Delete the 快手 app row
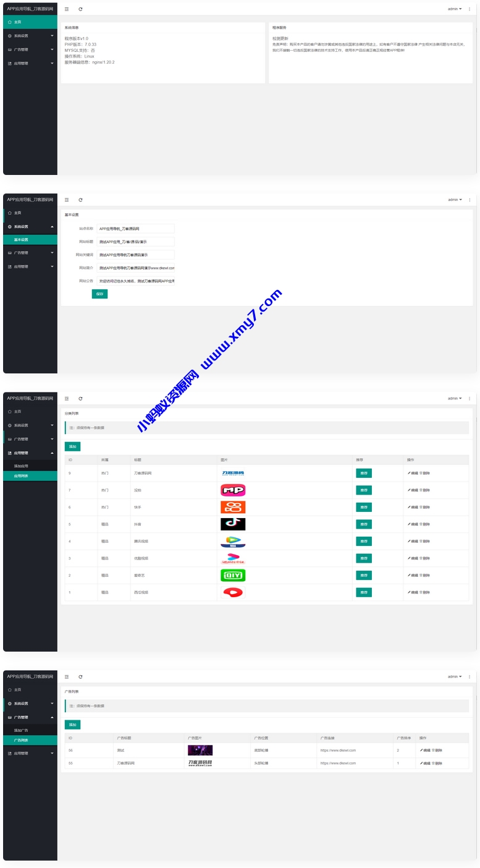The image size is (480, 868). point(424,507)
